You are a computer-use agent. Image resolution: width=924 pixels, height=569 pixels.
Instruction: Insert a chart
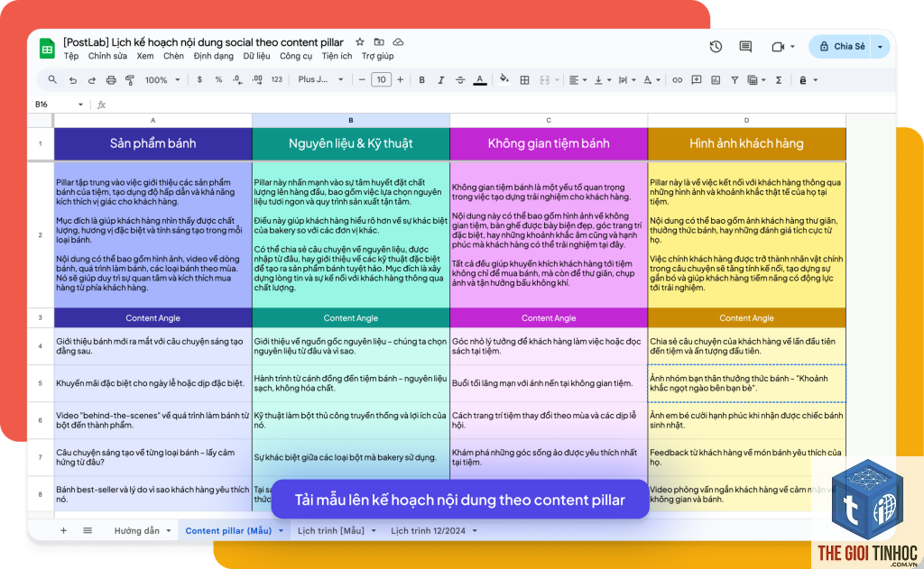pyautogui.click(x=716, y=80)
